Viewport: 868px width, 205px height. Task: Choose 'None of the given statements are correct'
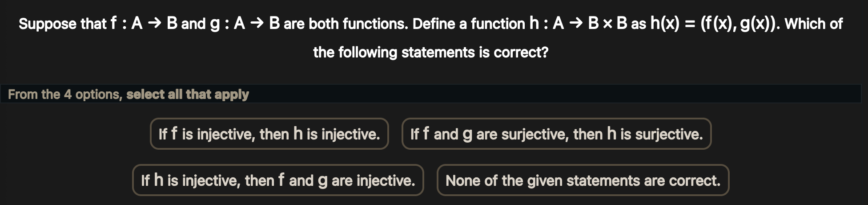[x=583, y=180]
